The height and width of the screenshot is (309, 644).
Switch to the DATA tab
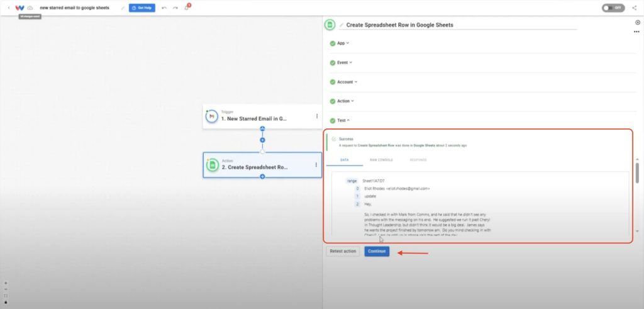344,160
